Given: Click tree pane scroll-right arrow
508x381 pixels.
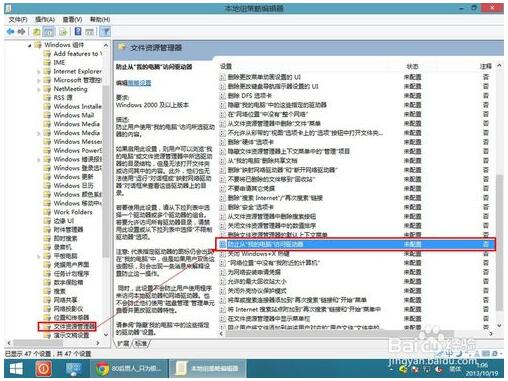Looking at the screenshot, I should coord(98,343).
